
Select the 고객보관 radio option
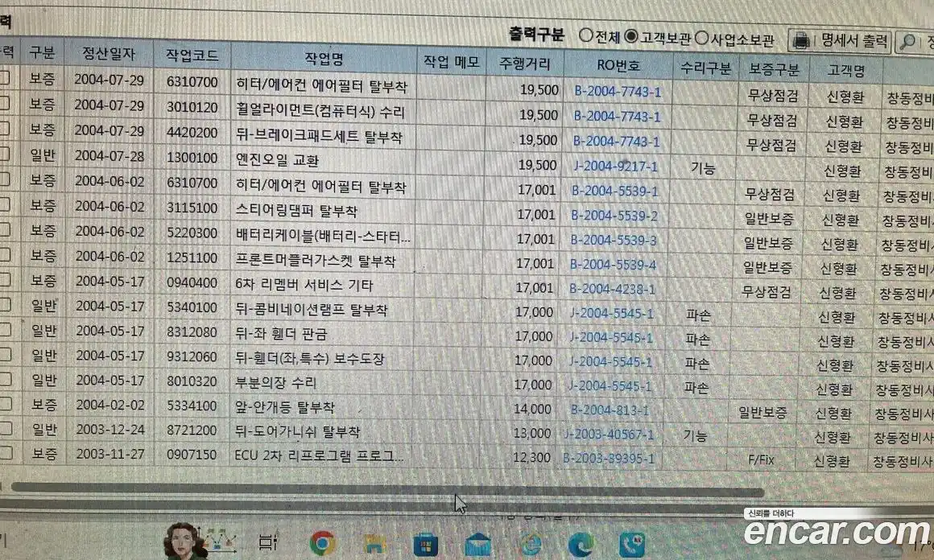point(631,37)
